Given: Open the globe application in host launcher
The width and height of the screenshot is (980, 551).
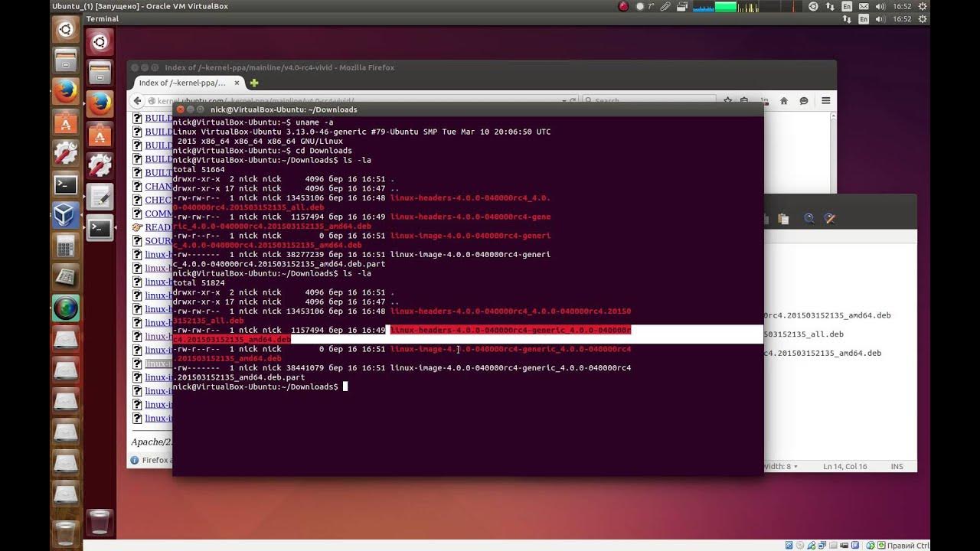Looking at the screenshot, I should (x=66, y=308).
